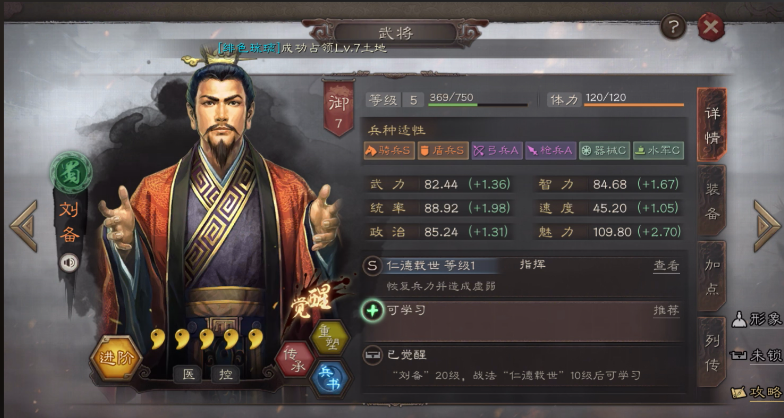Open help via the question mark icon
This screenshot has width=784, height=418.
click(x=673, y=26)
